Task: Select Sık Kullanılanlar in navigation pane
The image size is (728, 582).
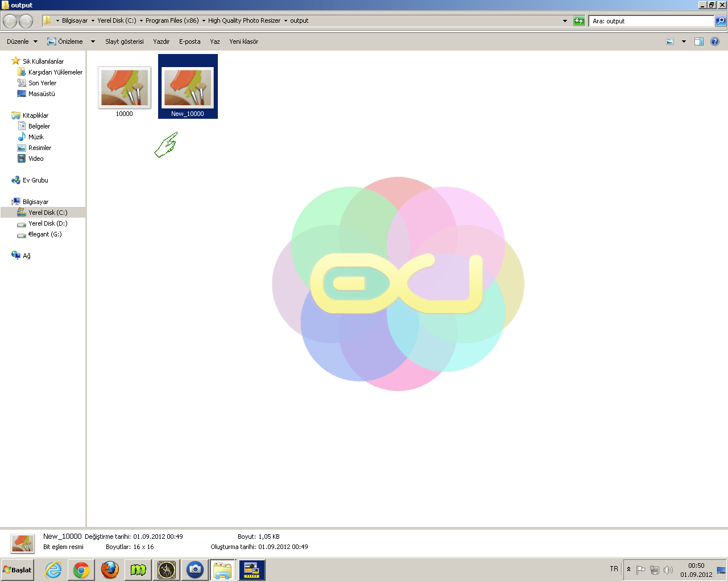Action: click(x=43, y=61)
